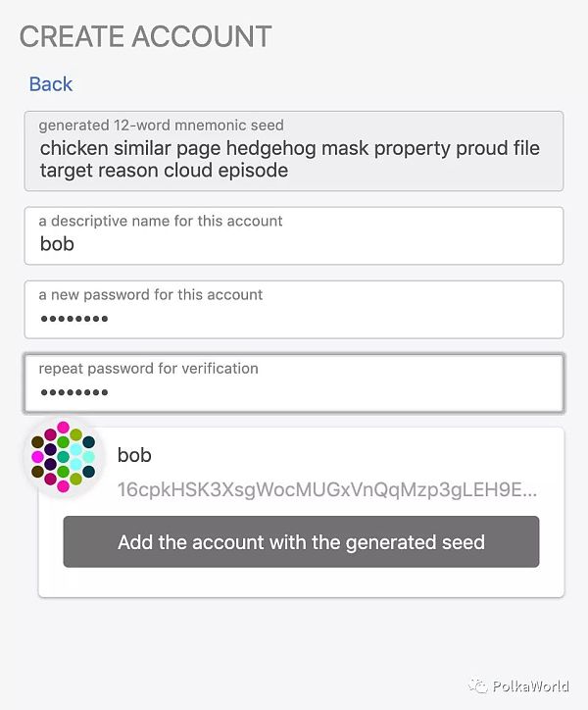This screenshot has height=710, width=588.
Task: Select the generated mnemonic seed text box
Action: [x=293, y=151]
